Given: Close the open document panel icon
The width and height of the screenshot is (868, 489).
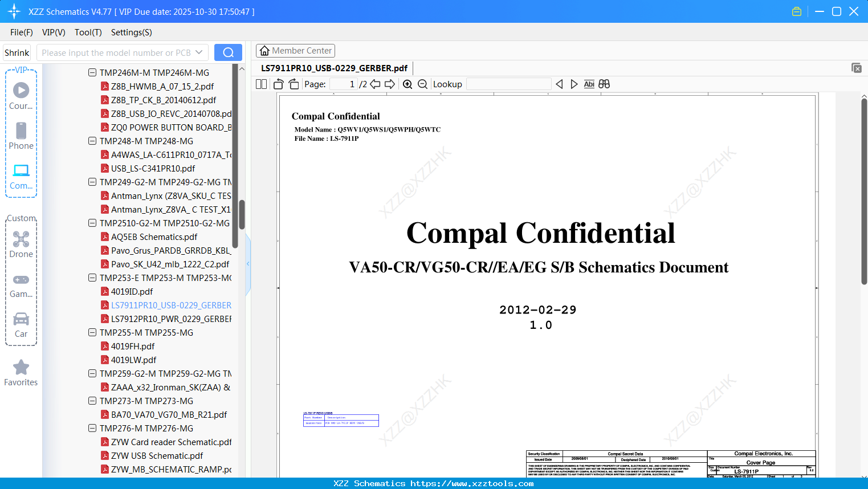Looking at the screenshot, I should (x=857, y=68).
